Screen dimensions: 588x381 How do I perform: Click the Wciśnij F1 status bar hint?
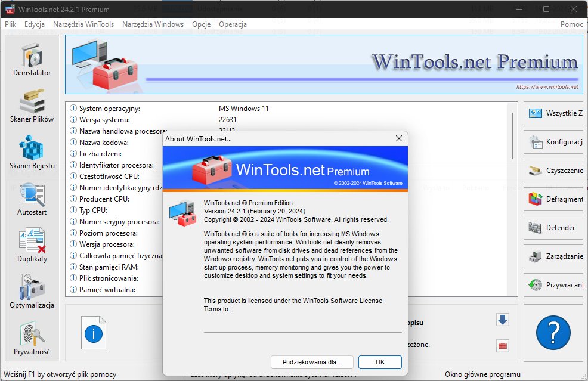(x=60, y=374)
